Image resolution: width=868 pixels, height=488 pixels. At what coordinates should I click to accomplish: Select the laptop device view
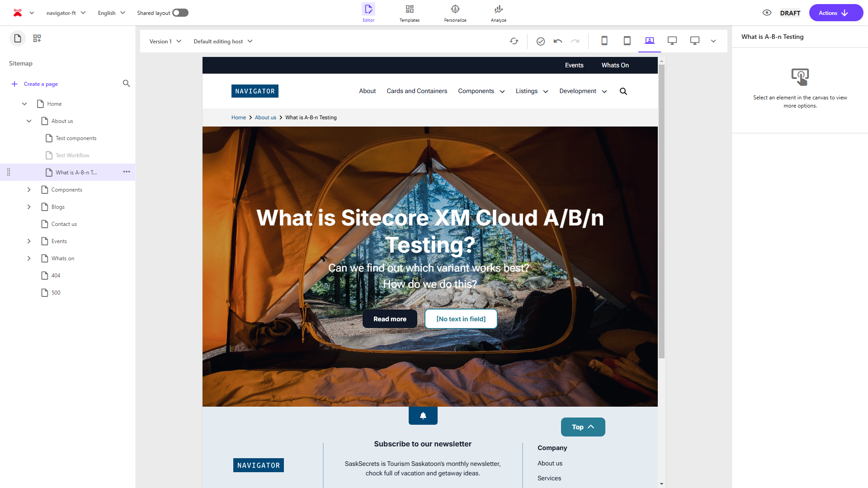650,41
